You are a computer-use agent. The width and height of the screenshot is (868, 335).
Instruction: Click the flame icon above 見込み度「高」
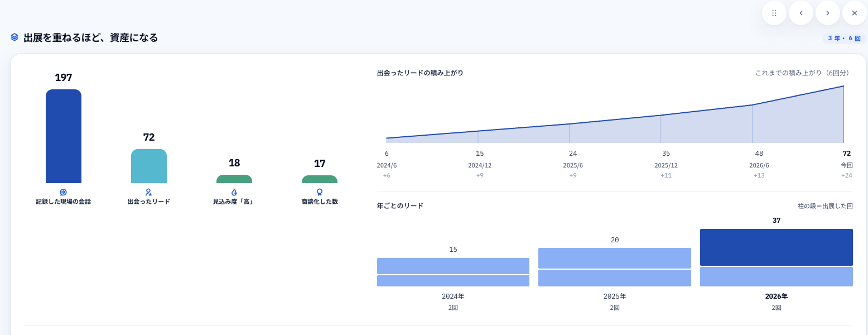[x=234, y=192]
